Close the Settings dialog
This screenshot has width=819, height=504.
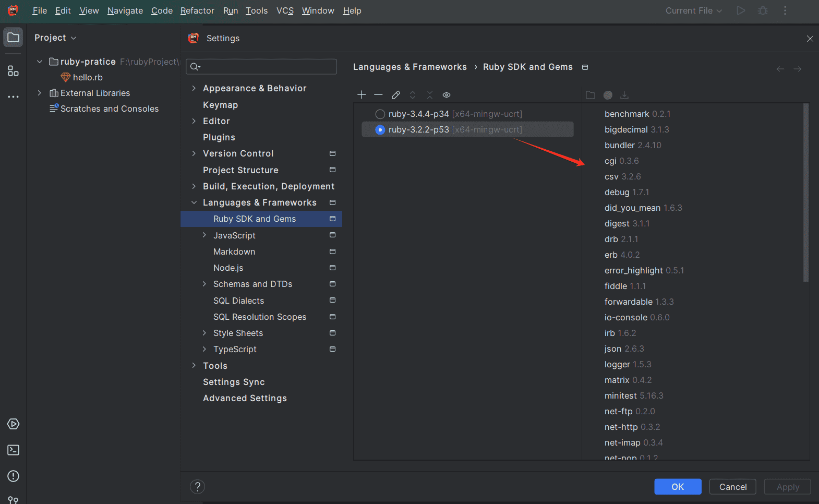click(810, 39)
